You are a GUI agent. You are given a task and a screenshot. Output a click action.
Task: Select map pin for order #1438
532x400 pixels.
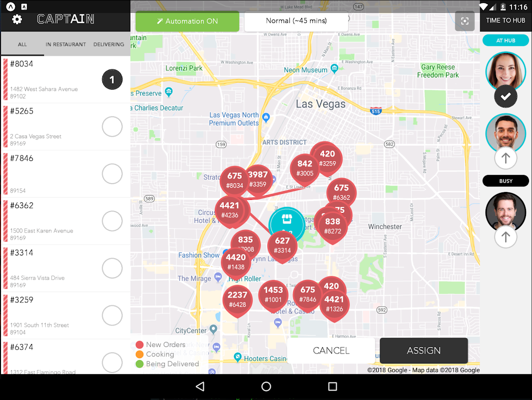tap(236, 262)
